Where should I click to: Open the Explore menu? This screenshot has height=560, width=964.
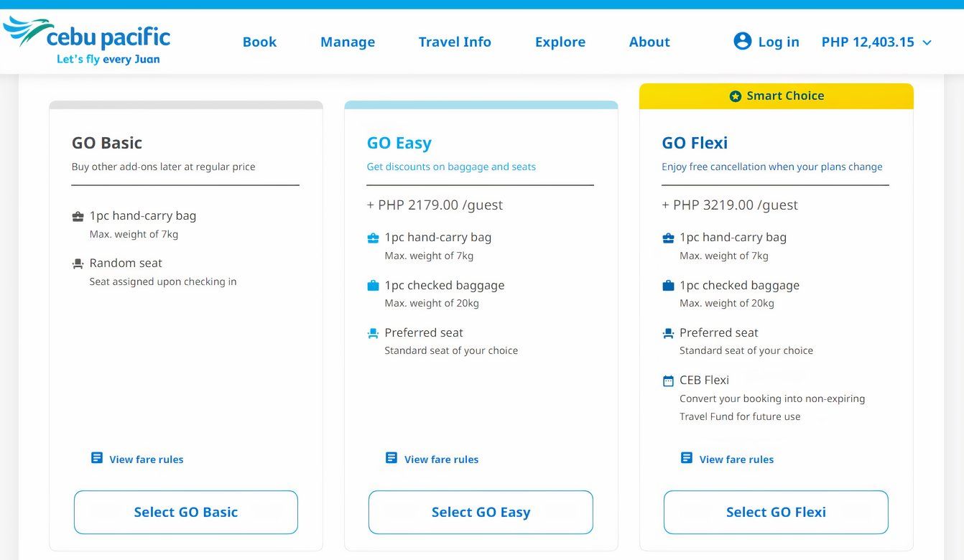[560, 42]
